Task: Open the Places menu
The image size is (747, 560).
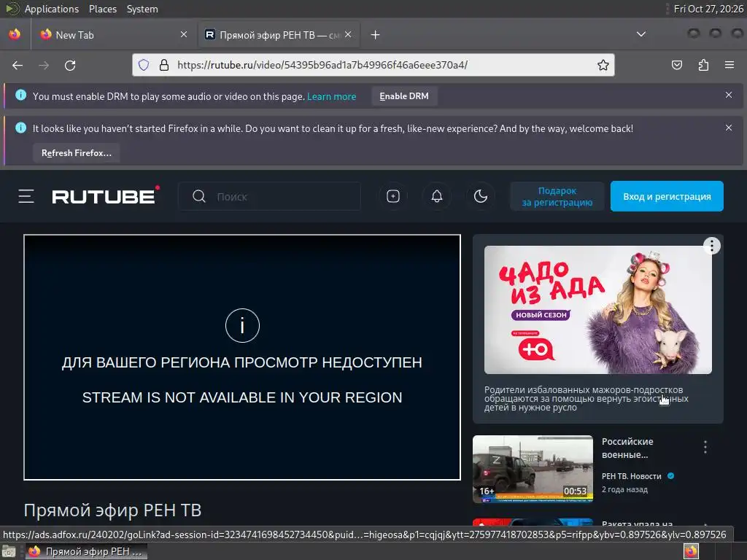Action: [x=102, y=9]
